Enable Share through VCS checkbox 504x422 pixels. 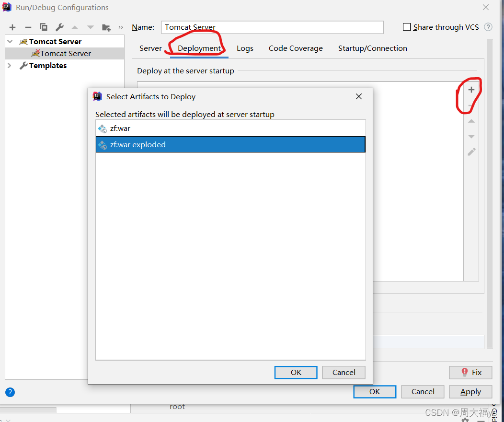tap(407, 27)
